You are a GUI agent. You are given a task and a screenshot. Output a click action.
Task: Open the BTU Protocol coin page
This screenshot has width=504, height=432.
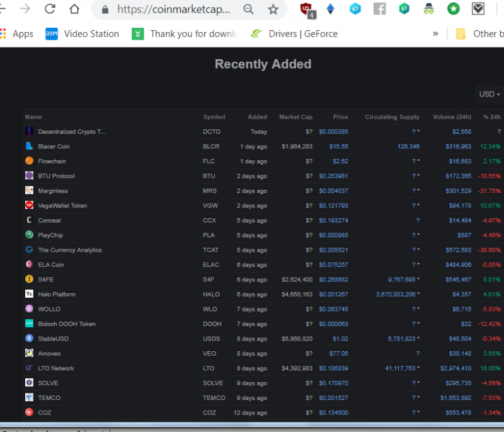[x=56, y=176]
